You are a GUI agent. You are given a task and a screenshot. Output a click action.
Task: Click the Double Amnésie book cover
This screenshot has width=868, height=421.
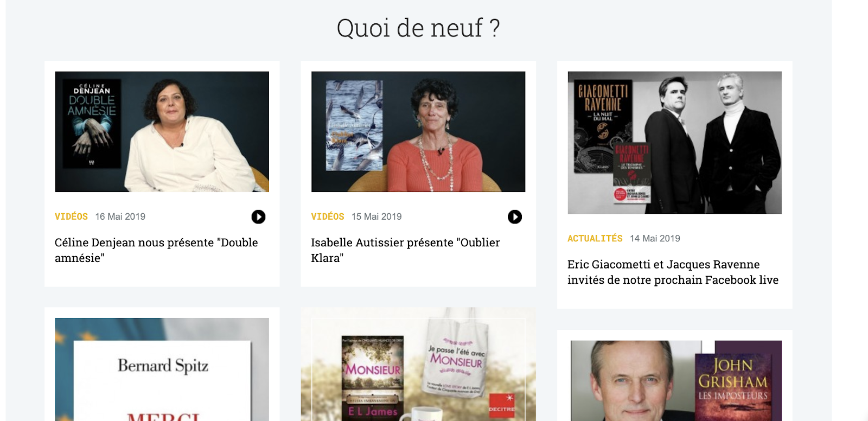pos(92,124)
